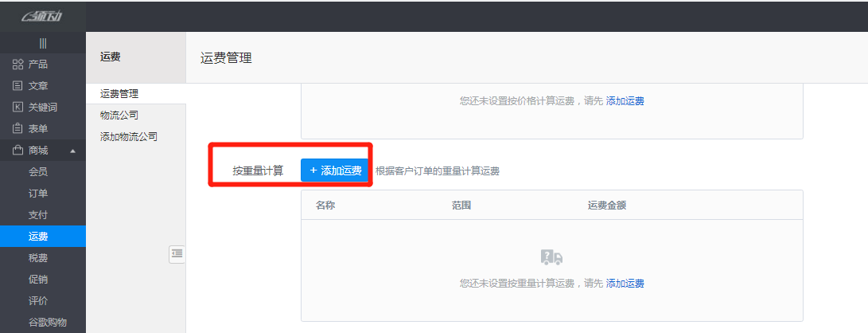Click the 关键词 K icon in sidebar
The height and width of the screenshot is (333, 868).
coord(18,108)
